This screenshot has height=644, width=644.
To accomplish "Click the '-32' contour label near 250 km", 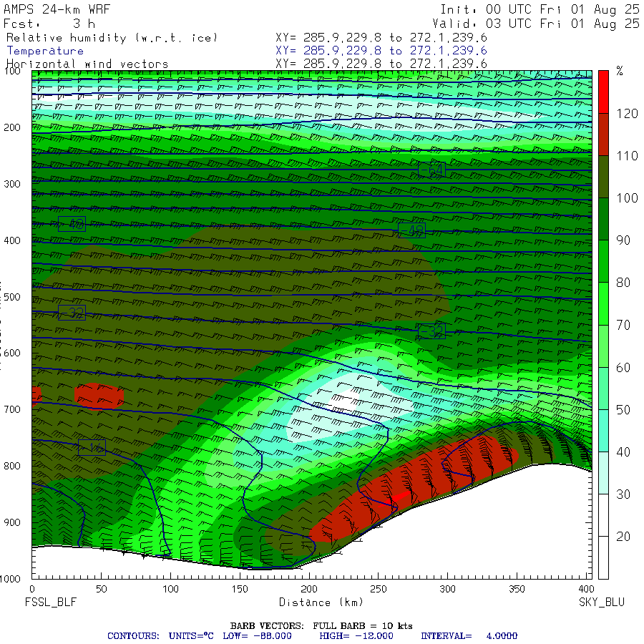I will [431, 331].
